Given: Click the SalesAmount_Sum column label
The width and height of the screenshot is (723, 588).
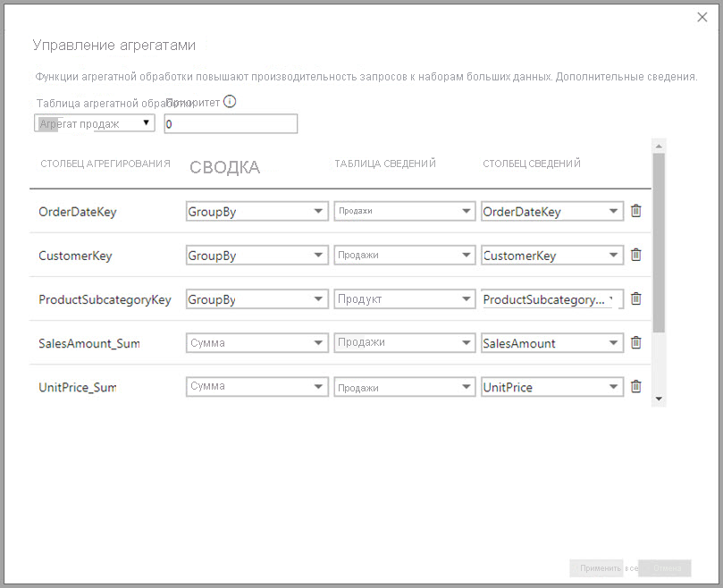Looking at the screenshot, I should pyautogui.click(x=89, y=343).
